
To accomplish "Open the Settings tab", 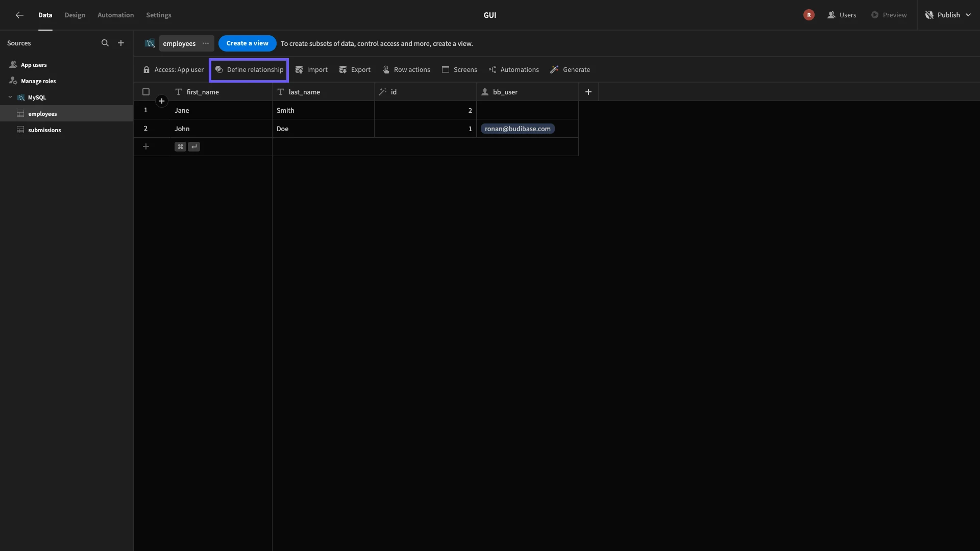I will click(x=159, y=15).
